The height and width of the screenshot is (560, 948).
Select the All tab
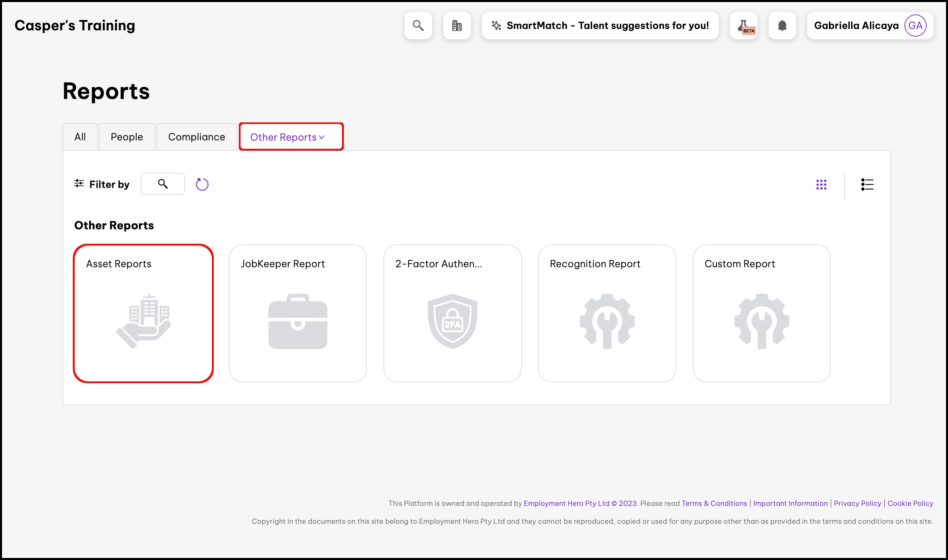[80, 137]
